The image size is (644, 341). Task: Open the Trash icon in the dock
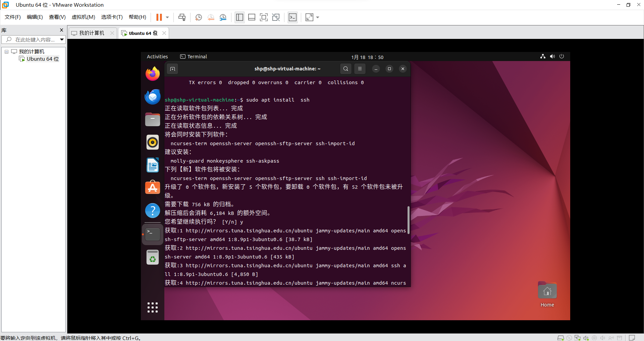(x=153, y=257)
